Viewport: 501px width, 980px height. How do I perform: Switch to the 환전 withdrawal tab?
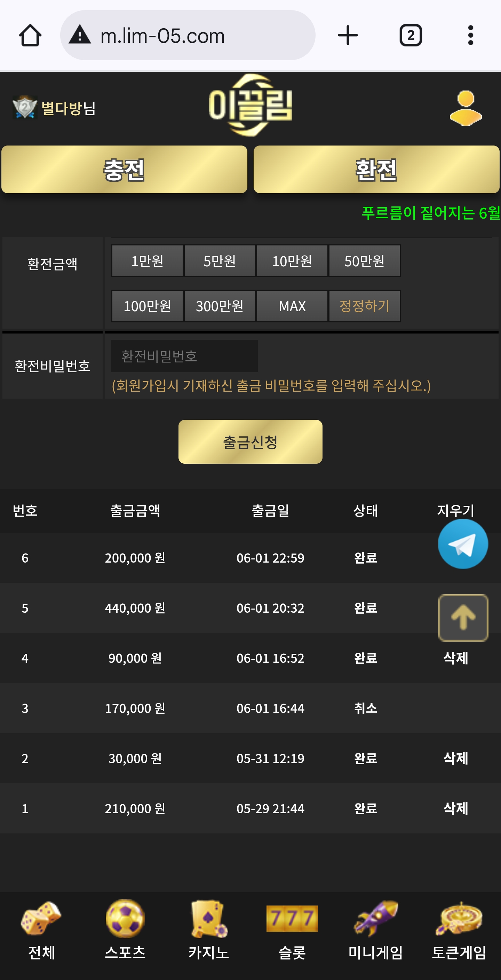[x=376, y=169]
